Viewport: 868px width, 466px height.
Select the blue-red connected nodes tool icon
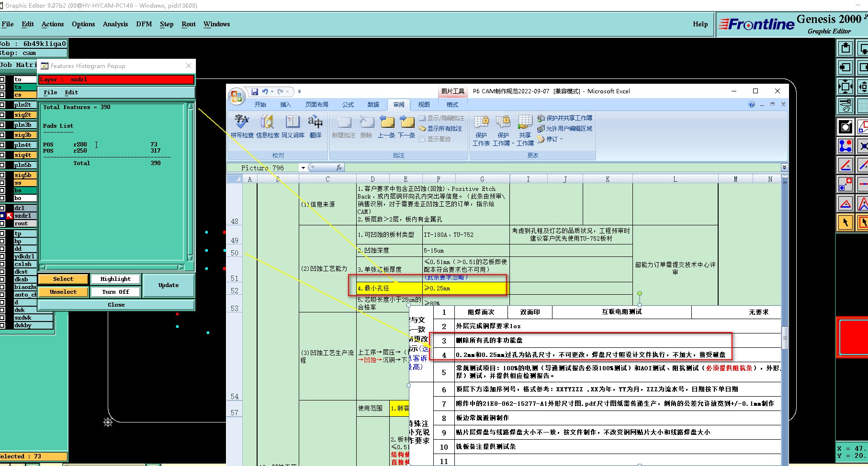tap(845, 146)
